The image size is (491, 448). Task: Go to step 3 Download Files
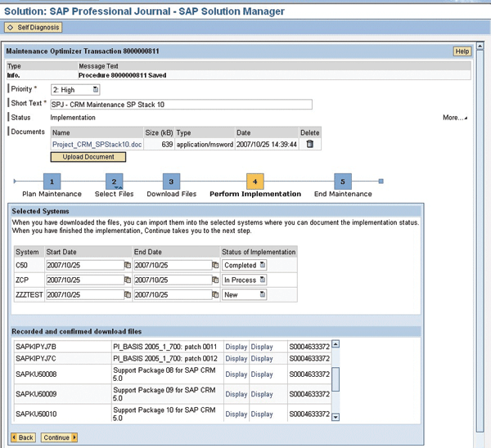(171, 181)
